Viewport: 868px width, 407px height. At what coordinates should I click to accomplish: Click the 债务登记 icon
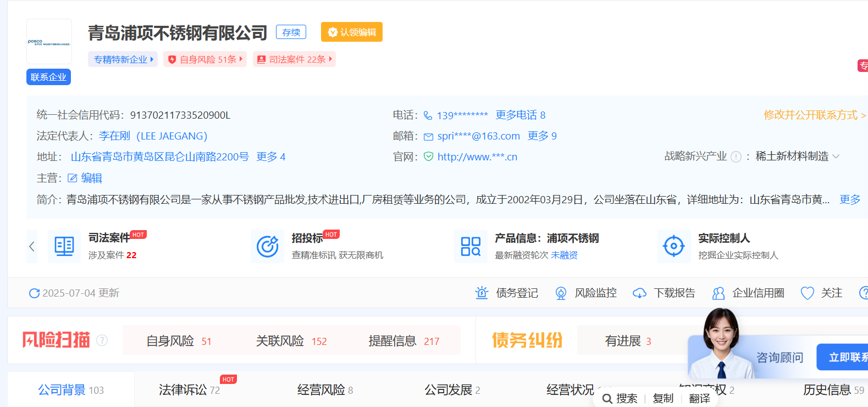pyautogui.click(x=482, y=293)
